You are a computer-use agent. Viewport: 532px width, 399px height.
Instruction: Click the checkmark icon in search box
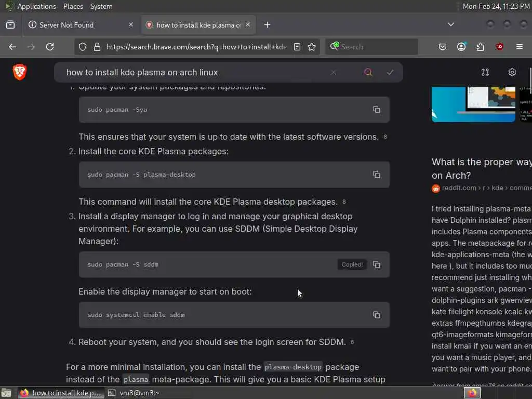pos(390,72)
